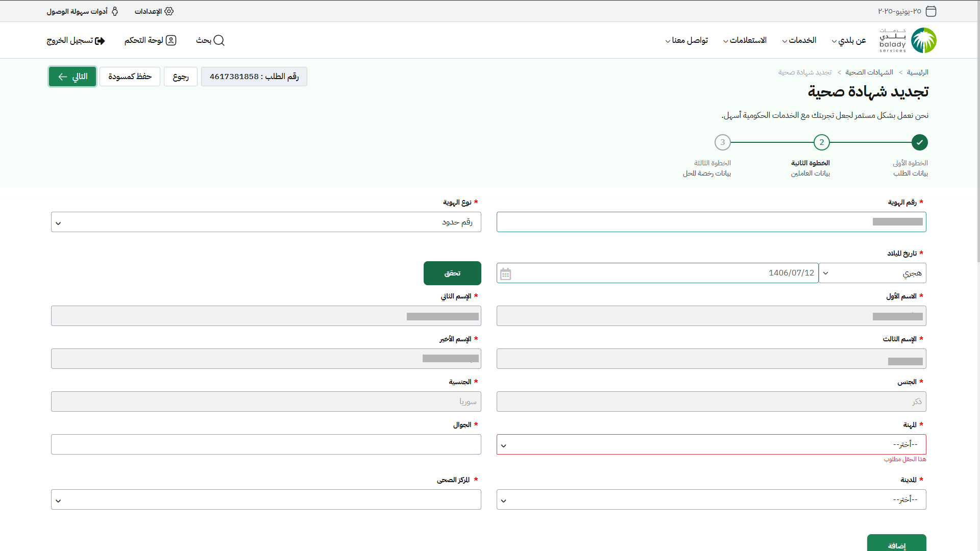Open accessibility tools icon
Screen dimensions: 980x551
(x=115, y=11)
